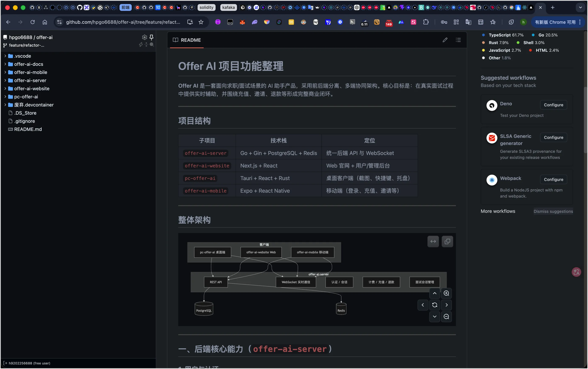Screen dimensions: 588x369
Task: Click the site info icon in address bar
Action: 59,22
